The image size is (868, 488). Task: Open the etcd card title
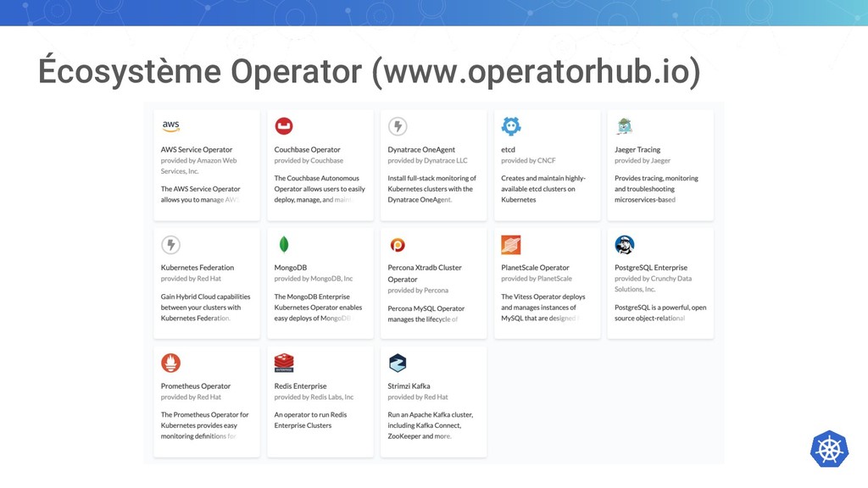coord(509,149)
